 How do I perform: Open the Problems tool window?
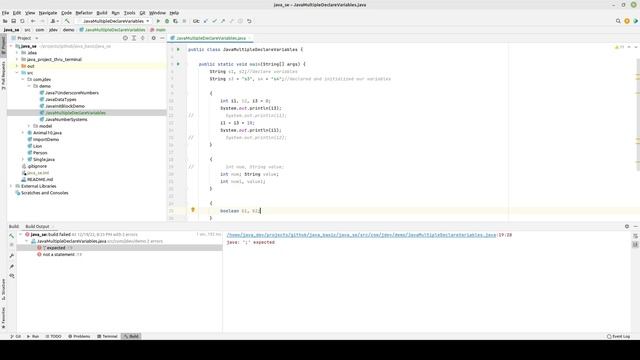click(x=79, y=336)
